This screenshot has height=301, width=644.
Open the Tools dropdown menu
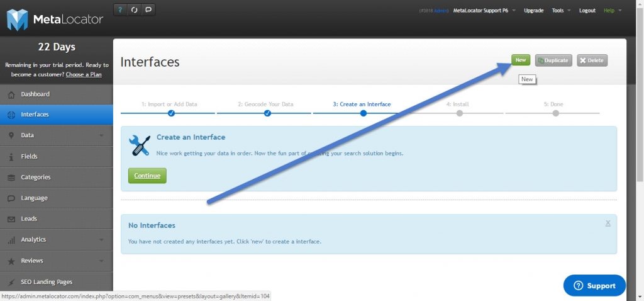[x=561, y=11]
